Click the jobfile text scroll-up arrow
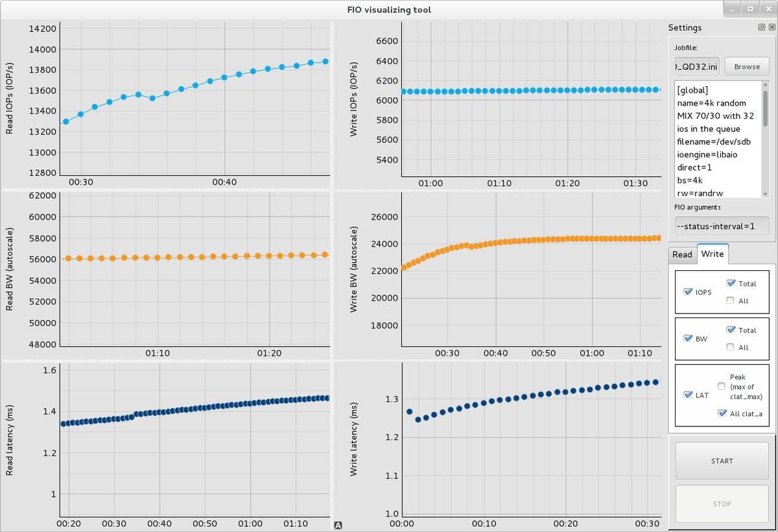The image size is (778, 532). click(765, 85)
